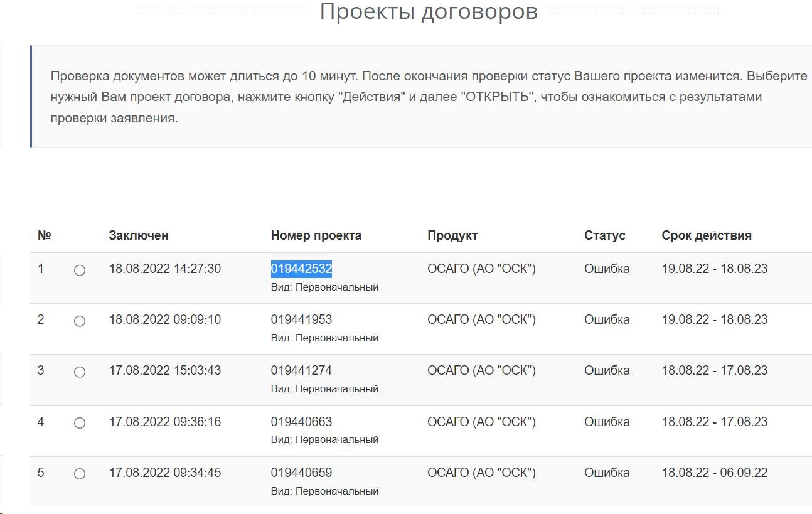Click the "Заключен" column header
Image resolution: width=812 pixels, height=514 pixels.
(x=139, y=235)
